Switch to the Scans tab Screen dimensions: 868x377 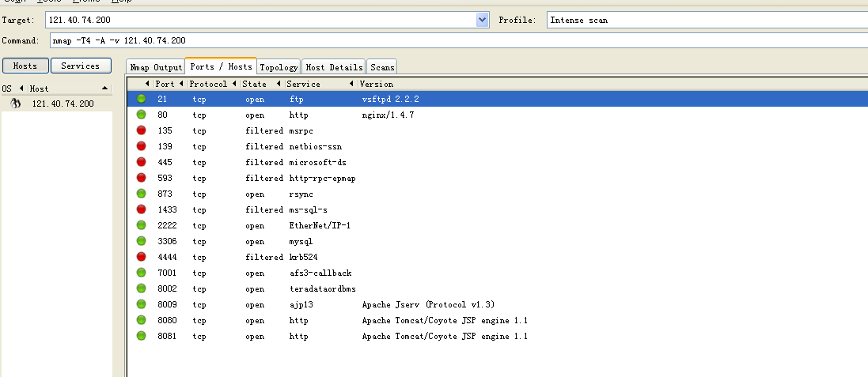(382, 67)
